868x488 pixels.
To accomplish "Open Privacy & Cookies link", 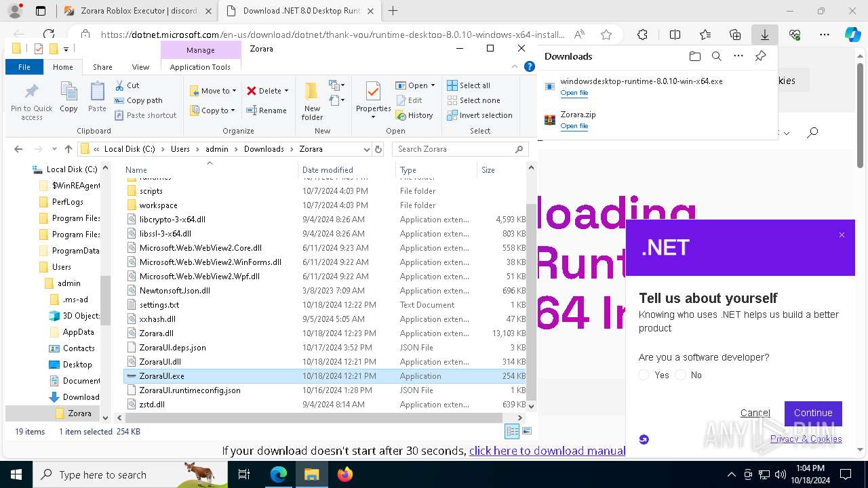I will click(x=806, y=439).
